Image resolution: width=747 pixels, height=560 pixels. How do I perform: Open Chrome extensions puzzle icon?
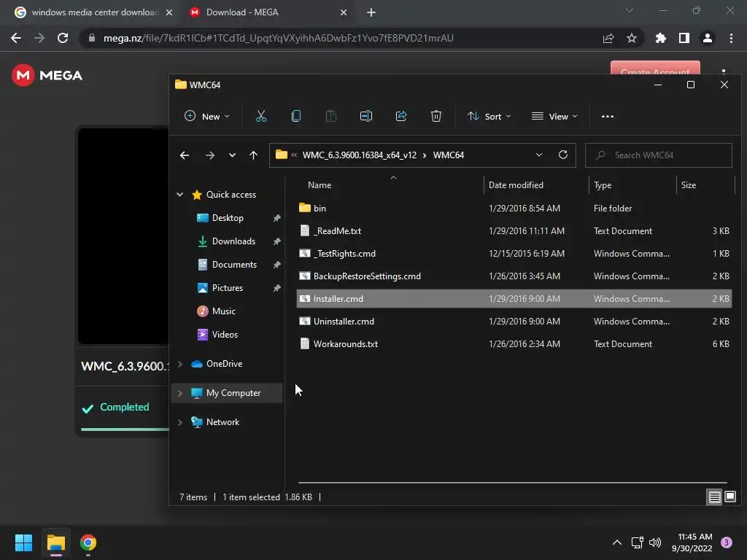click(x=661, y=38)
